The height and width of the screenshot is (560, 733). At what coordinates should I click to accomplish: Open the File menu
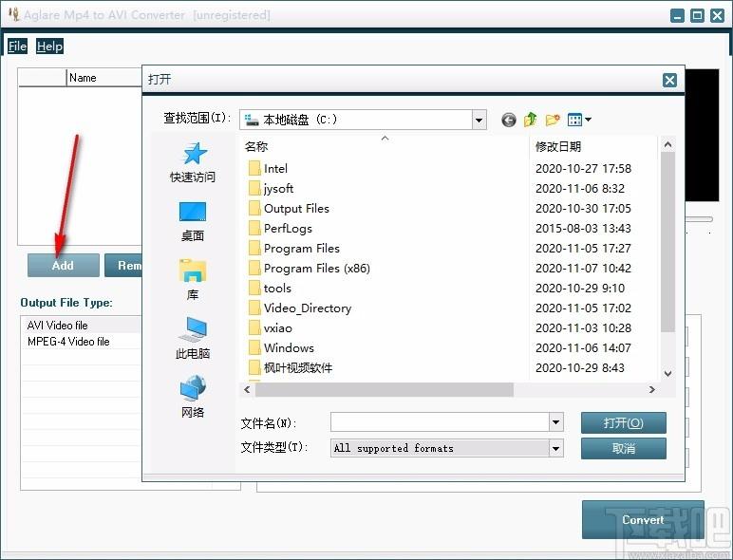coord(17,47)
